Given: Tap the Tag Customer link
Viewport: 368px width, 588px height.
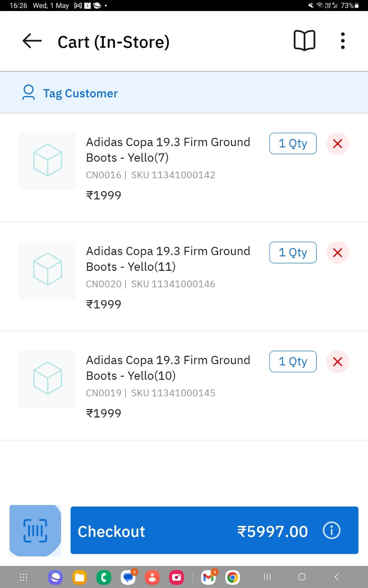Looking at the screenshot, I should pyautogui.click(x=80, y=93).
